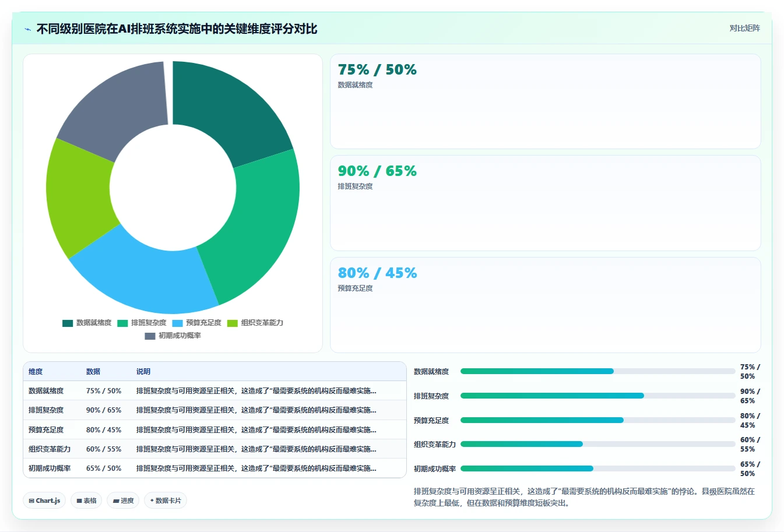The width and height of the screenshot is (784, 532).
Task: Toggle the 排班复杂度 legend color swatch
Action: click(x=122, y=323)
